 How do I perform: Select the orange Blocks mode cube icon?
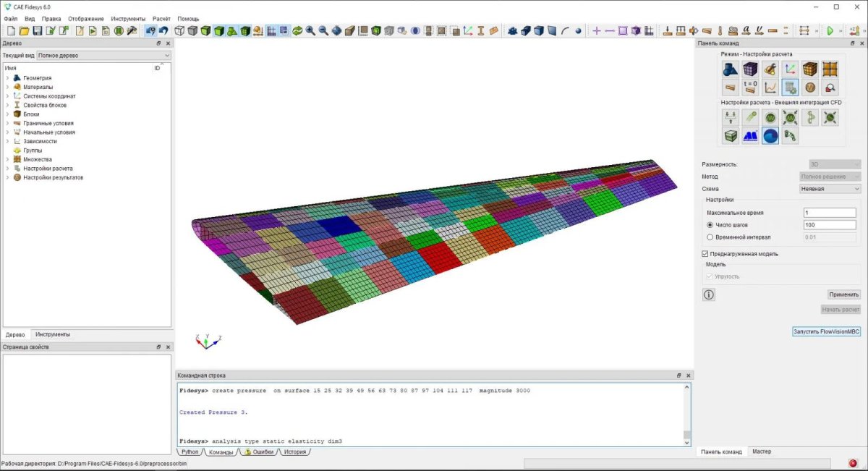(x=810, y=69)
